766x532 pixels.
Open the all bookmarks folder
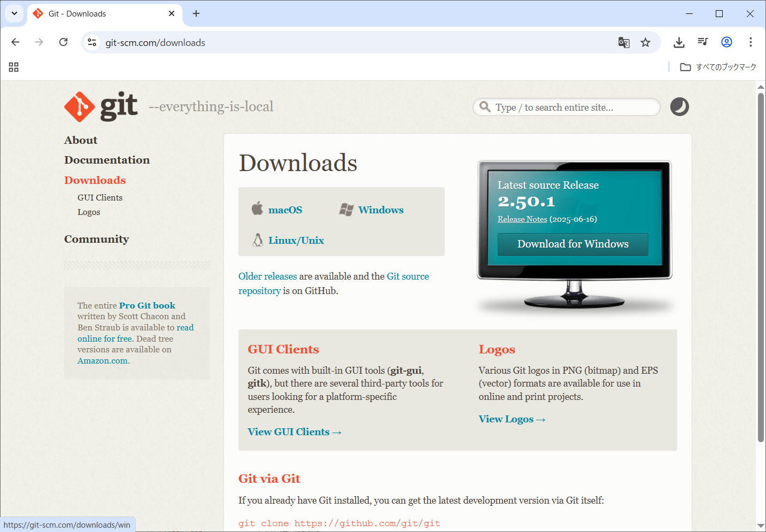pyautogui.click(x=718, y=67)
